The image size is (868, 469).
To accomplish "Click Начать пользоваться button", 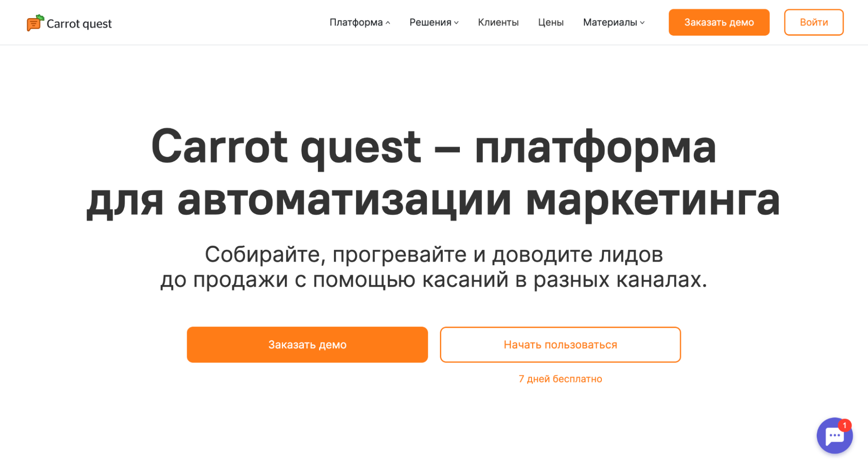I will coord(560,345).
